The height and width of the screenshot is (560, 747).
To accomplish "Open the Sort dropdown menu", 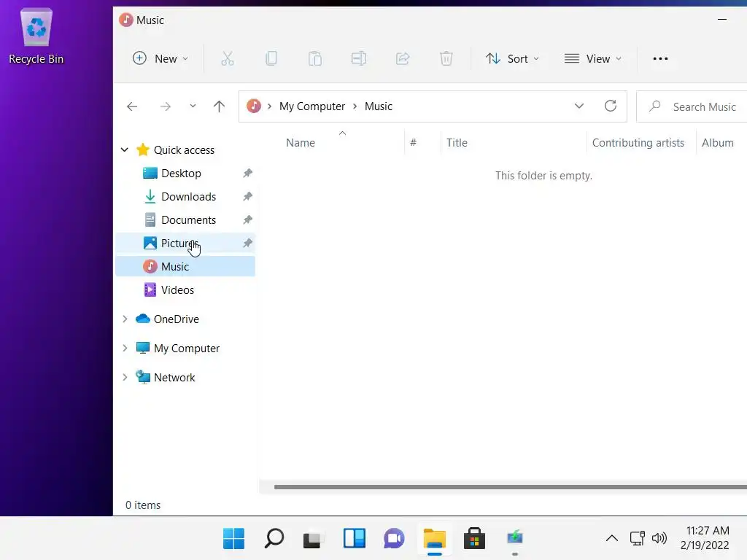I will [x=512, y=58].
